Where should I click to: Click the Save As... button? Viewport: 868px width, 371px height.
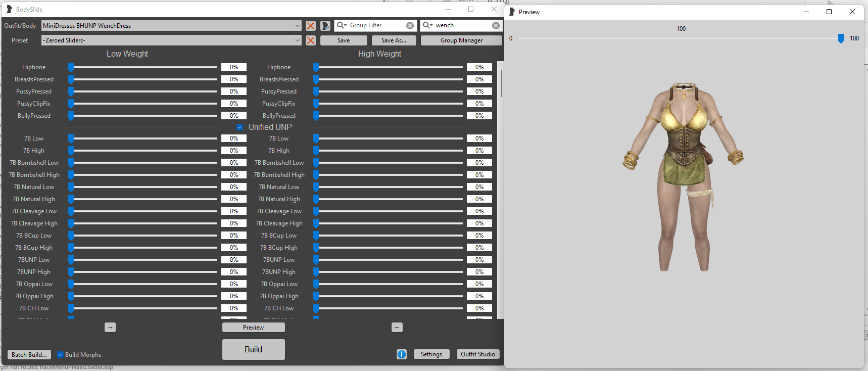click(x=394, y=40)
